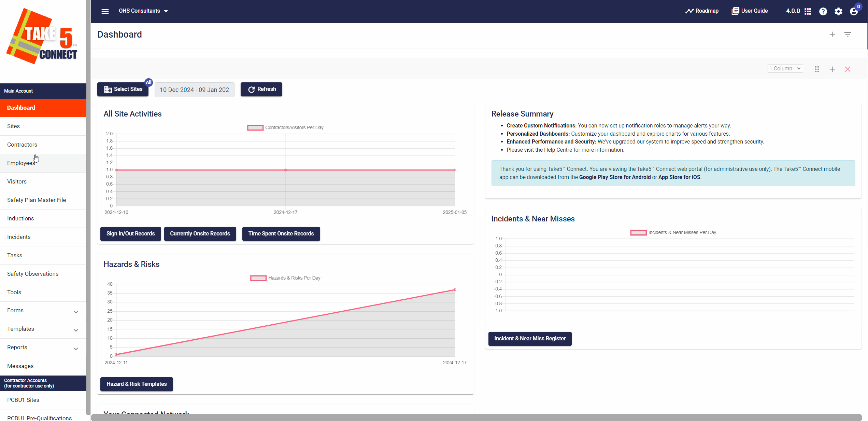Expand the Templates submenu chevron
868x421 pixels.
tap(76, 330)
